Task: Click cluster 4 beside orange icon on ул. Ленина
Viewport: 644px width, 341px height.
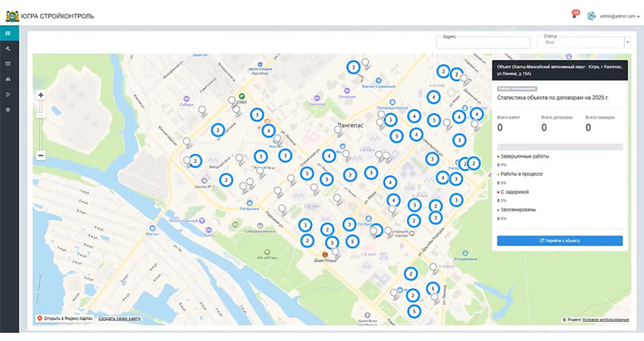Action: [268, 130]
